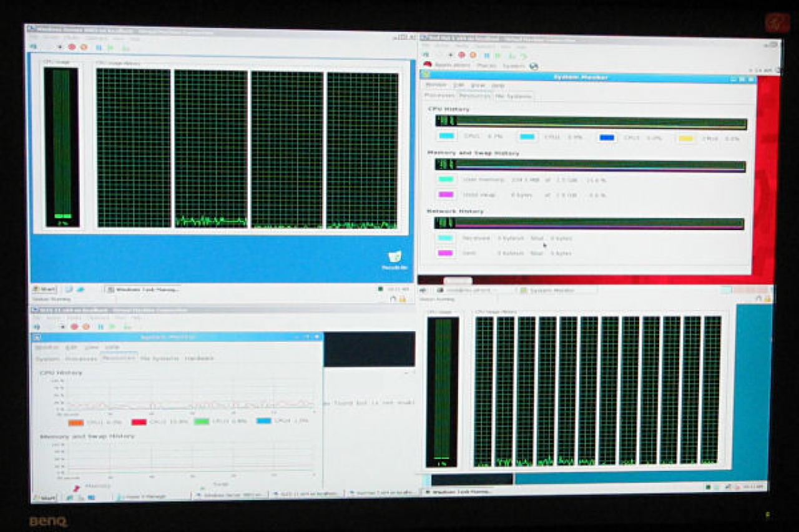Open the Edit menu in top-right System Monitor
Image resolution: width=799 pixels, height=532 pixels.
[459, 85]
